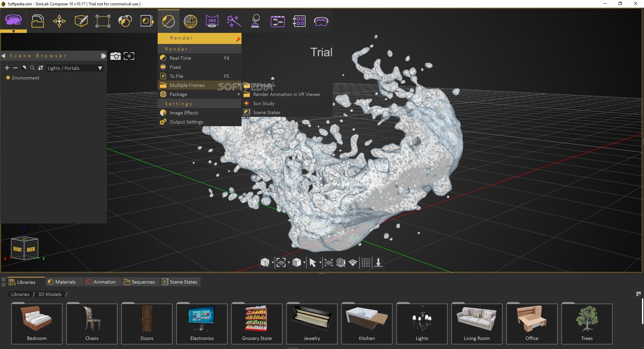Select the four-arrow transform tool
Screen dimensions: 644x349
coord(59,21)
